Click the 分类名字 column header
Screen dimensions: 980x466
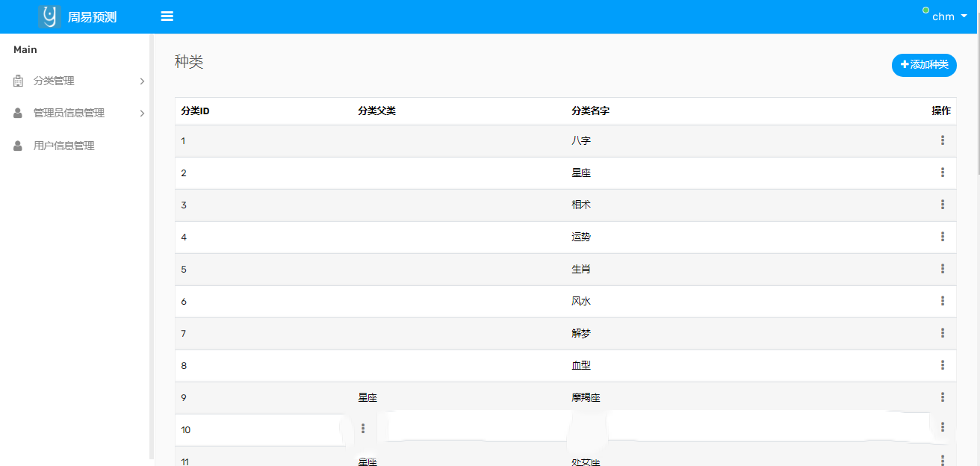(590, 111)
